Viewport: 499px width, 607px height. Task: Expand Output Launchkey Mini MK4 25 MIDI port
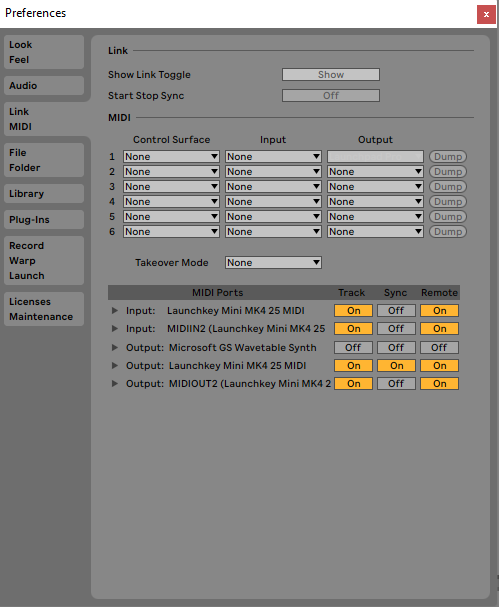[x=115, y=365]
